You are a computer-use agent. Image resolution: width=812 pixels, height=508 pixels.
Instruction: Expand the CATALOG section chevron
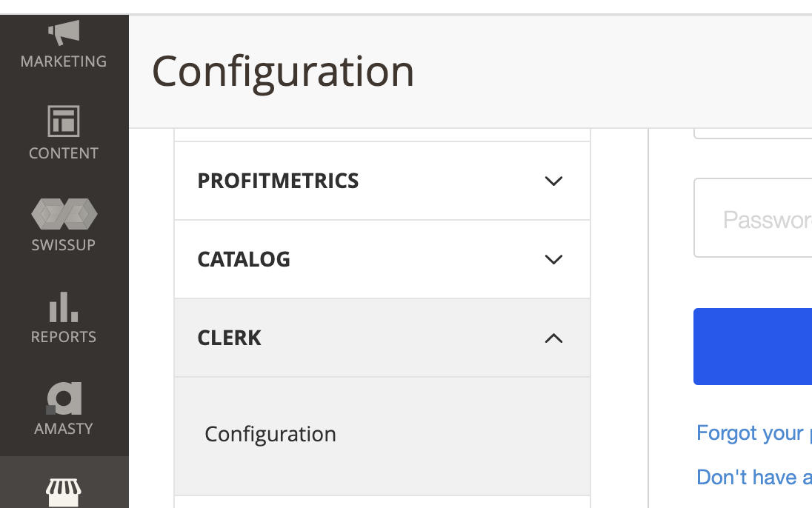(x=553, y=259)
